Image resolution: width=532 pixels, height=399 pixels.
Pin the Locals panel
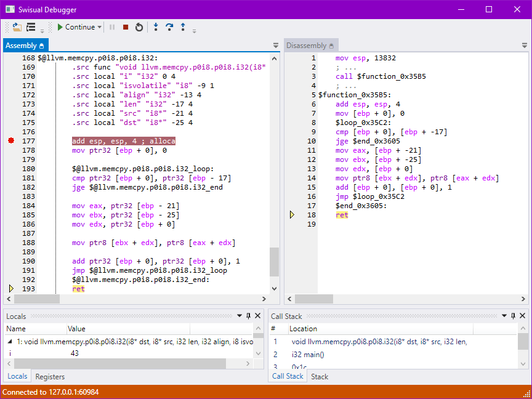(249, 316)
